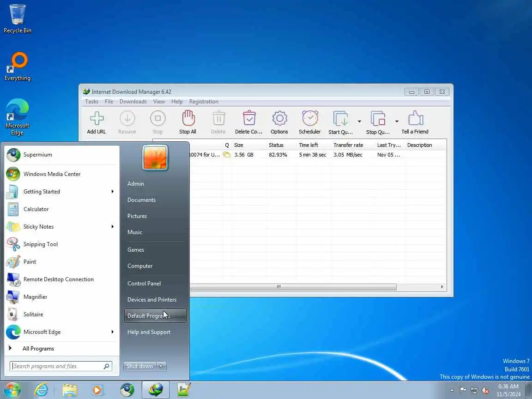Viewport: 532px width, 399px height.
Task: Open the Help menu in IDM
Action: click(177, 102)
